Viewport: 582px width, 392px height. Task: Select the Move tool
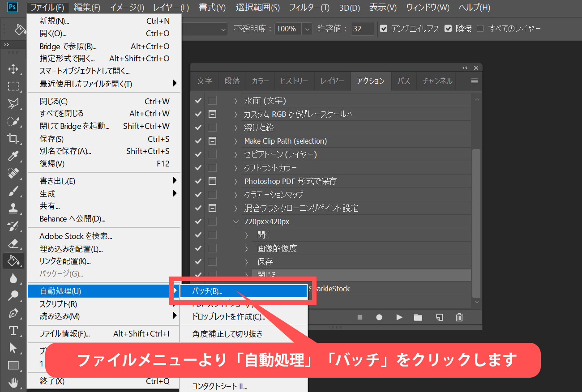point(13,69)
